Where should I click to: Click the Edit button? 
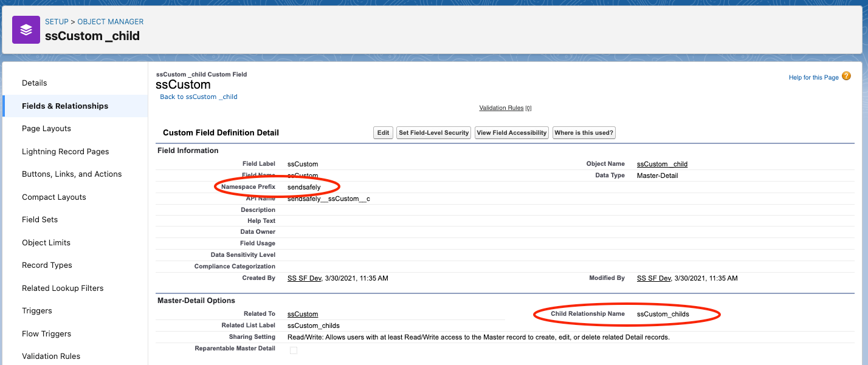click(383, 132)
